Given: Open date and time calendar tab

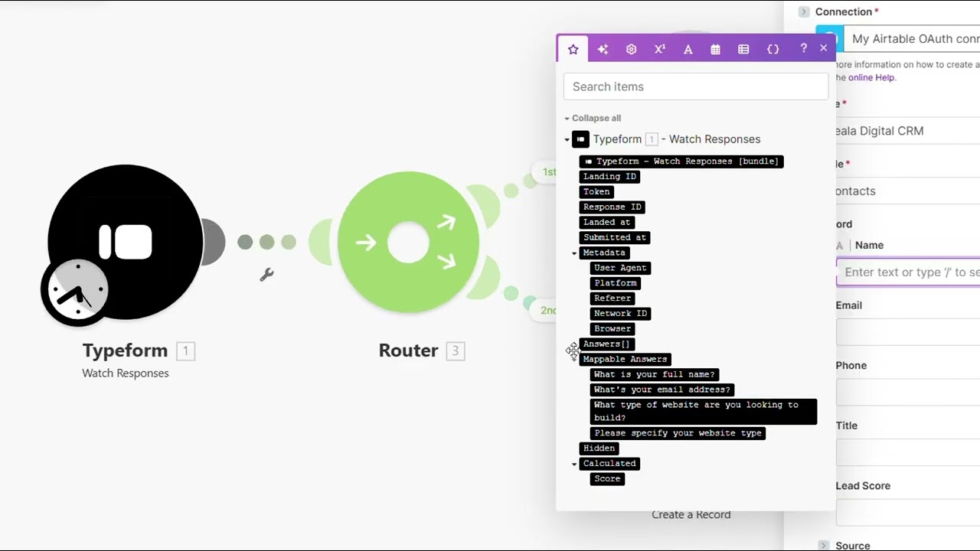Looking at the screenshot, I should pos(715,49).
